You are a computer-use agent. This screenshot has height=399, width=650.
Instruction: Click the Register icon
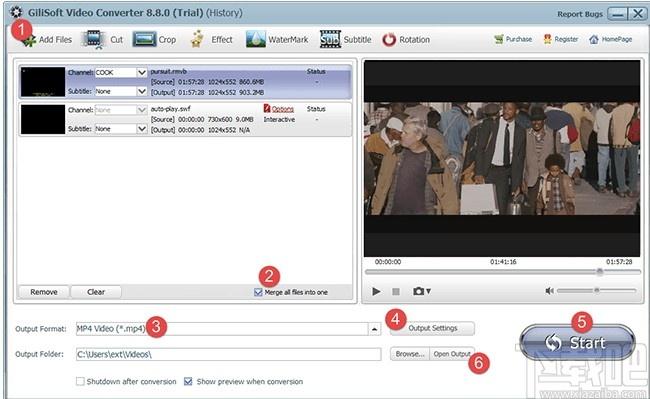(547, 39)
